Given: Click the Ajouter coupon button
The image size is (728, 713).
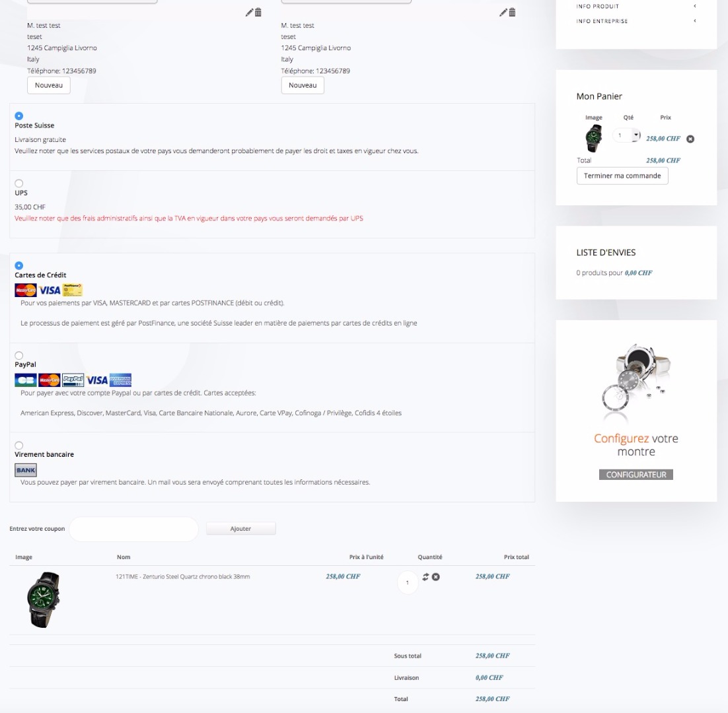Looking at the screenshot, I should pos(240,528).
